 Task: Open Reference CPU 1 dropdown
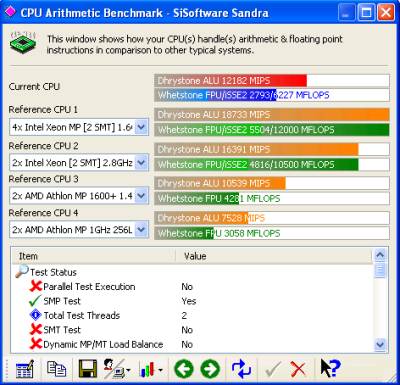[142, 127]
